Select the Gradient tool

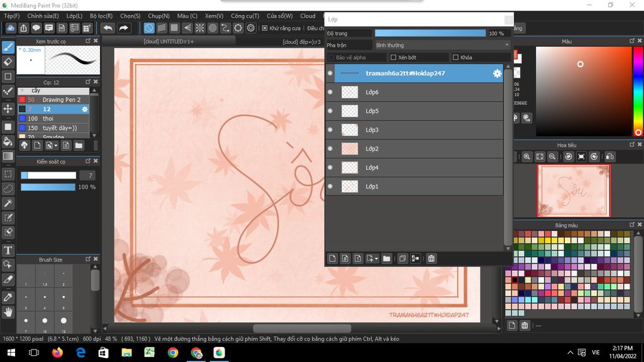8,156
